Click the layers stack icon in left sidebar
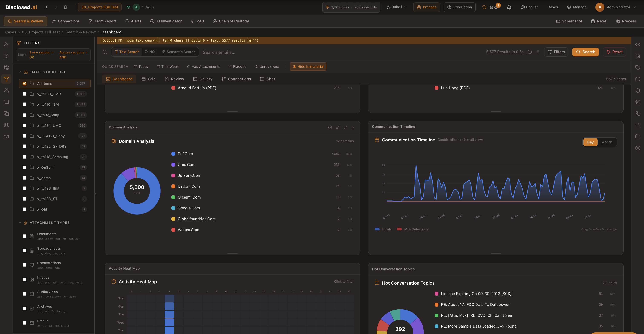644x334 pixels. tap(7, 125)
